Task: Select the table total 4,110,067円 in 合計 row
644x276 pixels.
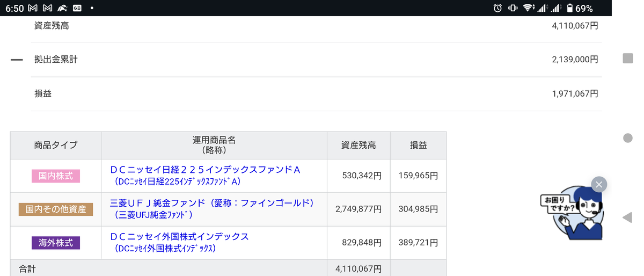Action: tap(358, 268)
